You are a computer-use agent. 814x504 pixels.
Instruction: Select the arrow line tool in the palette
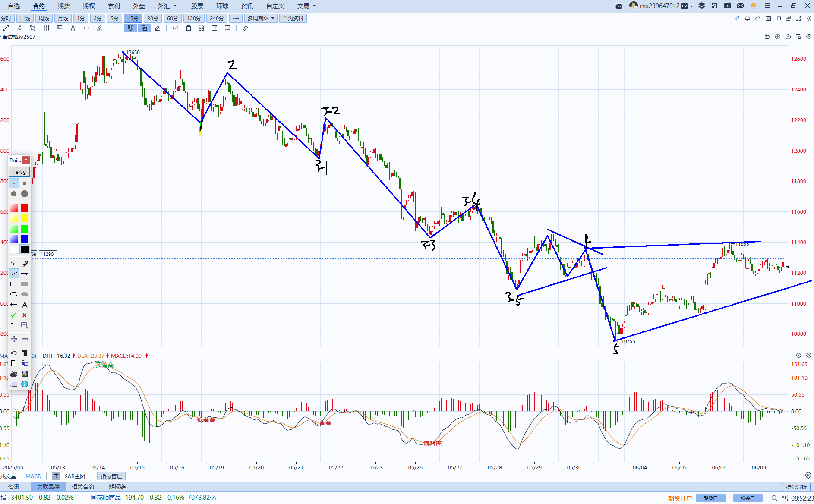(25, 274)
